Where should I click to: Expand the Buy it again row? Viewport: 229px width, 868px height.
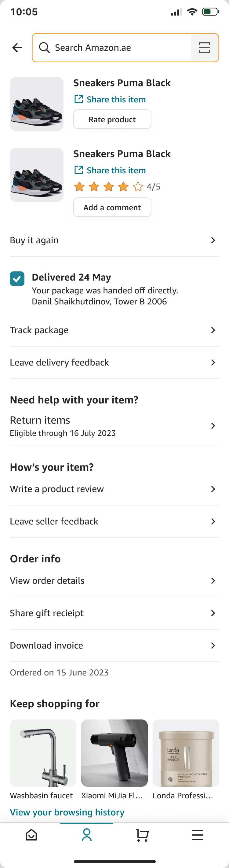point(114,240)
